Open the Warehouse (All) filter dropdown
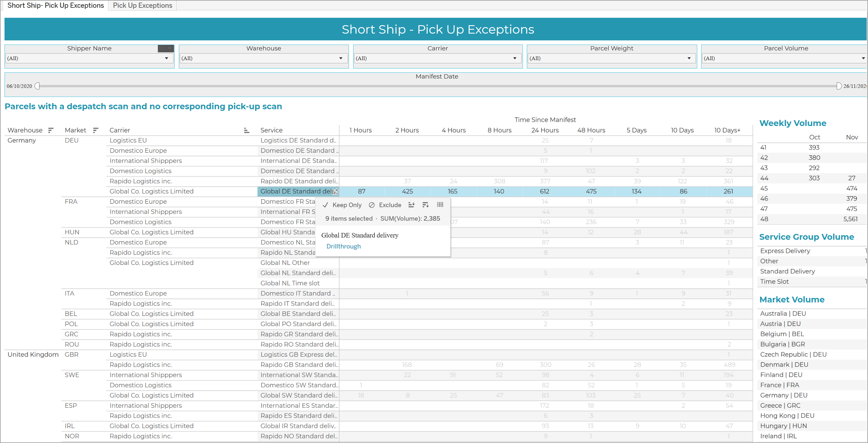 263,58
